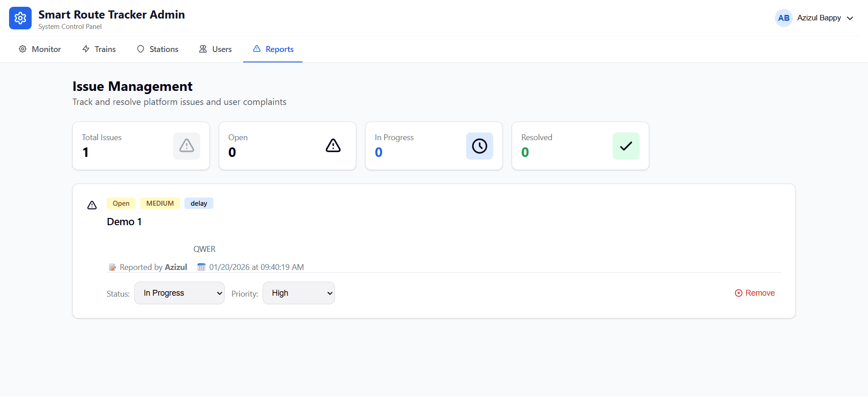This screenshot has height=397, width=868.
Task: Click the warning icon beside Demo 1
Action: click(92, 205)
